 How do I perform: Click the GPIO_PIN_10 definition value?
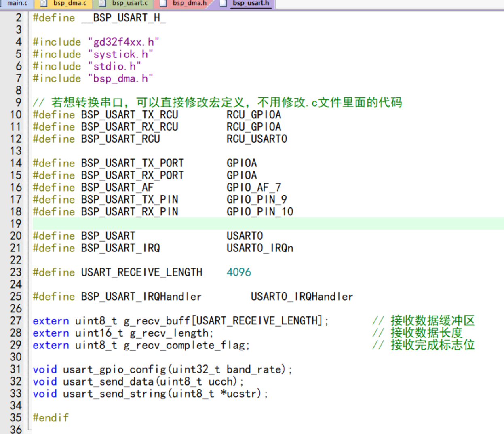[x=259, y=211]
